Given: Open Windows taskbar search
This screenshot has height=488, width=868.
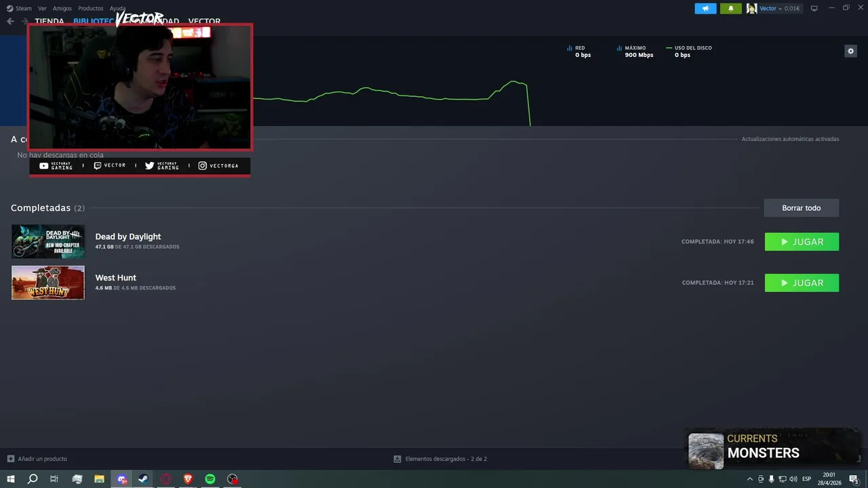Looking at the screenshot, I should pyautogui.click(x=33, y=479).
